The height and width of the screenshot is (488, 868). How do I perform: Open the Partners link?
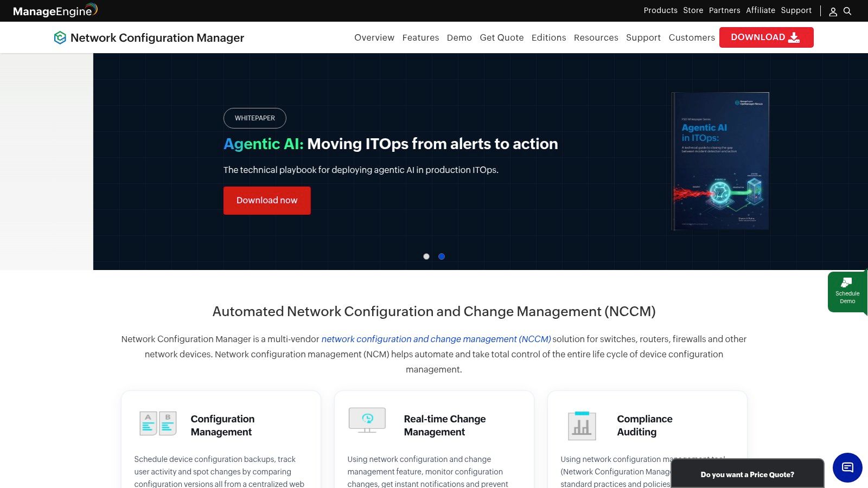click(x=724, y=10)
